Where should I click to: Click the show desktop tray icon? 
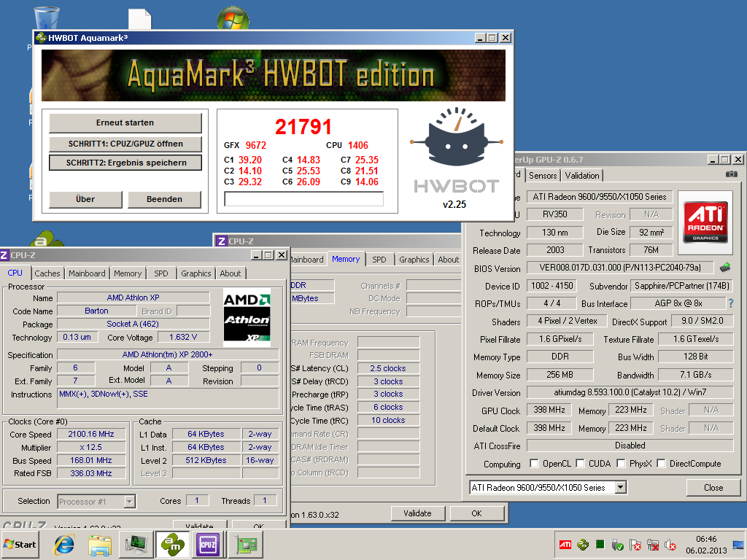[x=738, y=544]
